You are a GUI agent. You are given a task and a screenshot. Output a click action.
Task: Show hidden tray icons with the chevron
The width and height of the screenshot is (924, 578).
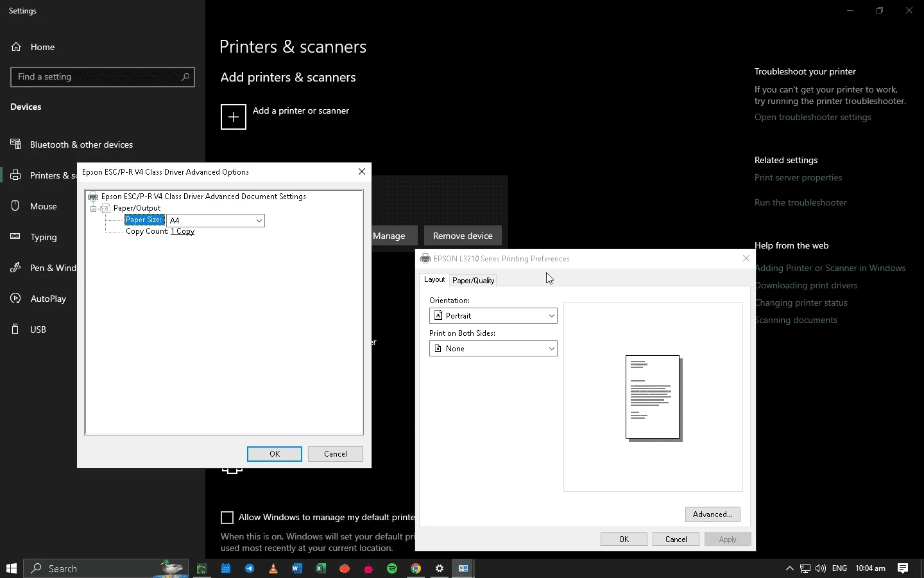click(790, 568)
